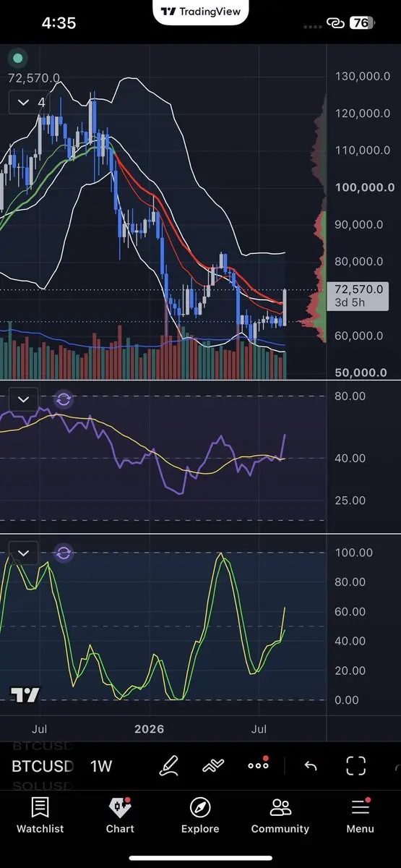This screenshot has height=868, width=401.
Task: Open the three-dots more options
Action: pos(258,765)
